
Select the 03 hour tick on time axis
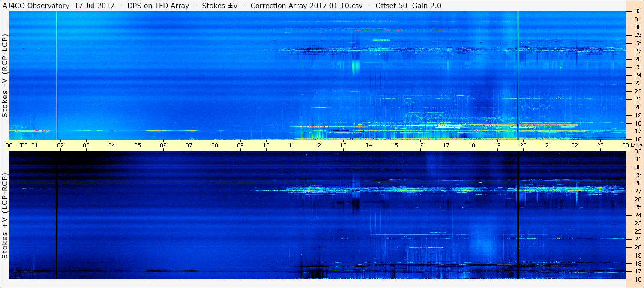(x=86, y=145)
